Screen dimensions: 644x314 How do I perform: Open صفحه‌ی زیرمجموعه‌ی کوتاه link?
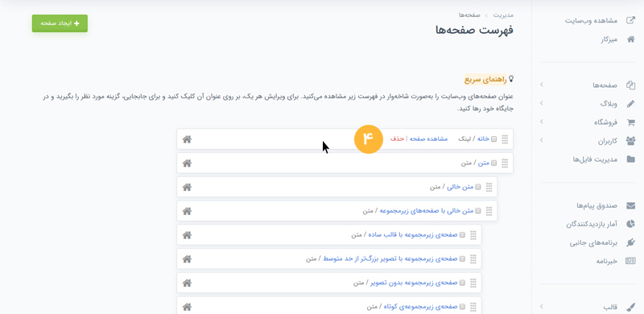(x=420, y=307)
